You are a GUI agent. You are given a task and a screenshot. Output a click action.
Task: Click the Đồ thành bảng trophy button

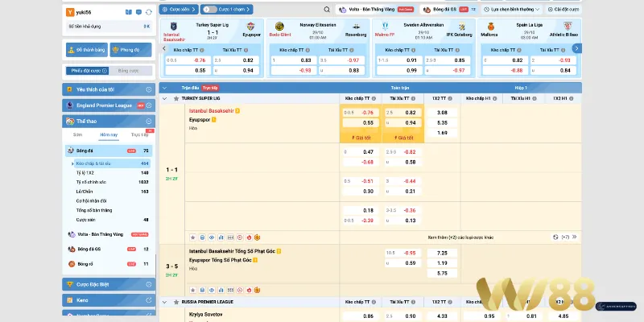(x=85, y=49)
